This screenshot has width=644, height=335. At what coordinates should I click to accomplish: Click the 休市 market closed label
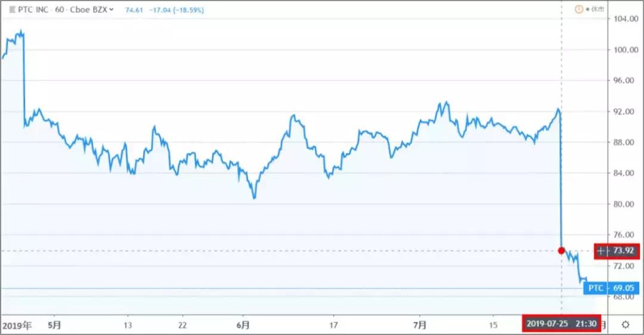click(597, 9)
